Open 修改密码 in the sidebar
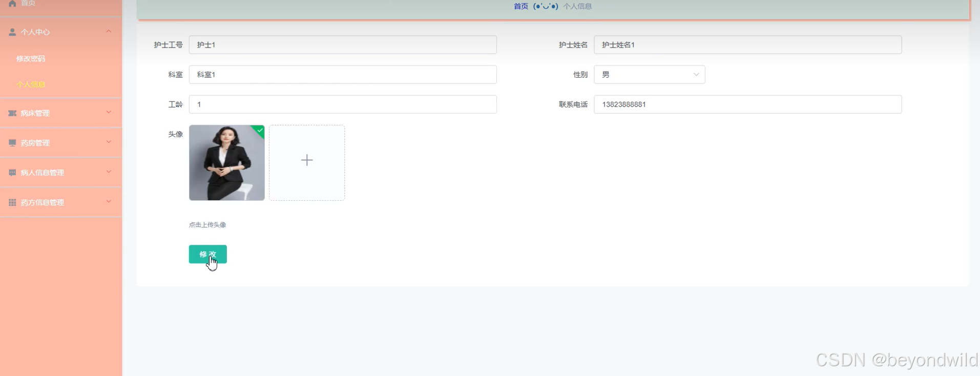980x376 pixels. [x=31, y=59]
